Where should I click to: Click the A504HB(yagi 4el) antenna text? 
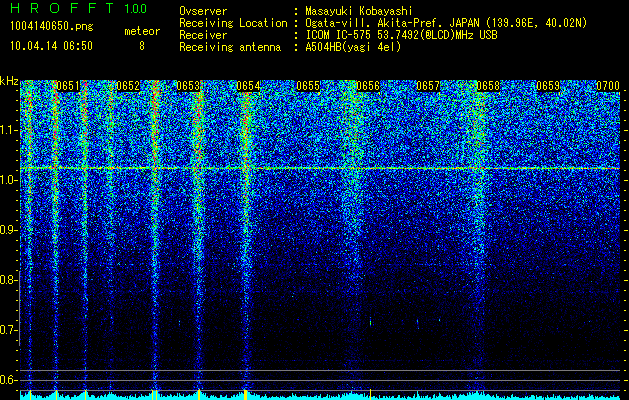pyautogui.click(x=353, y=47)
